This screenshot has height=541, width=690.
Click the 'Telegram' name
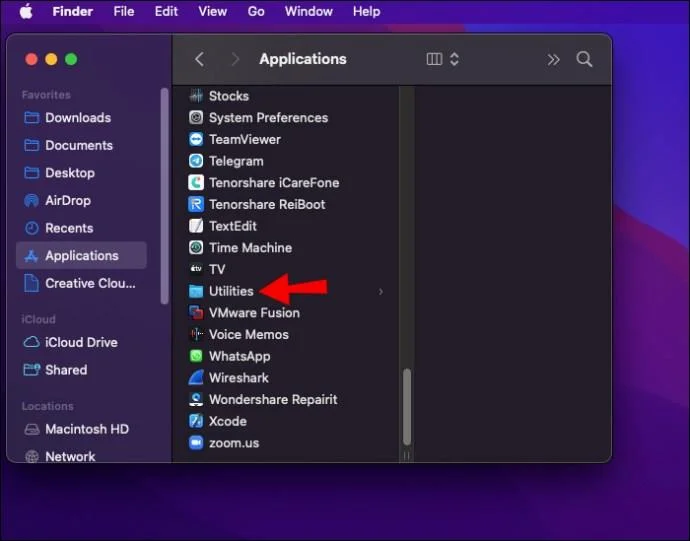pos(236,161)
